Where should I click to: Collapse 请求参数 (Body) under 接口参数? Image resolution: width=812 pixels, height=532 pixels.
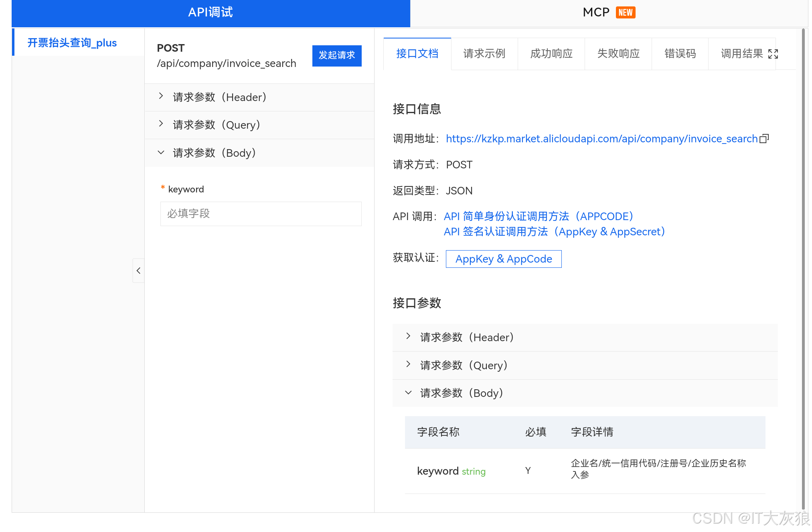[461, 393]
